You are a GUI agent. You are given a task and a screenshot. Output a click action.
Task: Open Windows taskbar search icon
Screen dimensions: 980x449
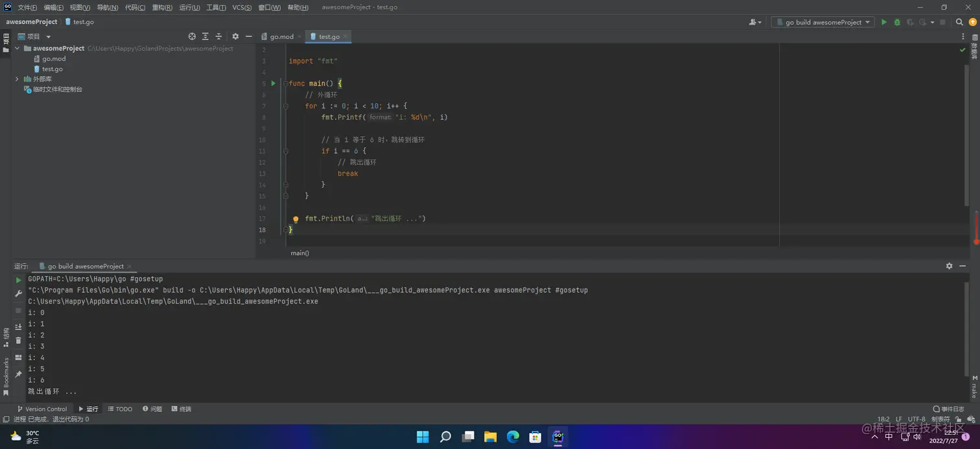[445, 437]
